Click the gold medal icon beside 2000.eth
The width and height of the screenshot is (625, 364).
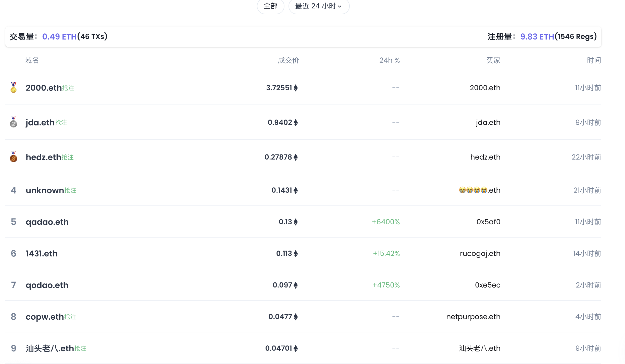pos(14,87)
